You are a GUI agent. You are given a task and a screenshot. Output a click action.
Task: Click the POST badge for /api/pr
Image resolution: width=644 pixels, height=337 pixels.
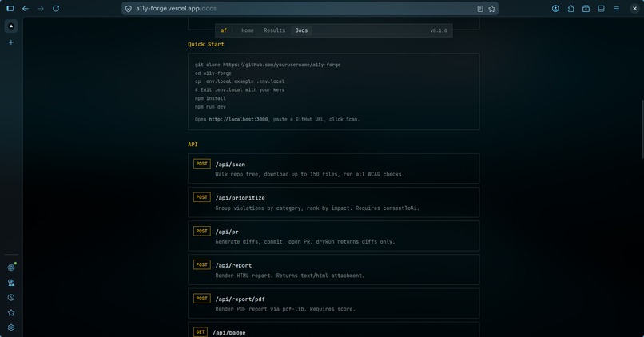201,231
